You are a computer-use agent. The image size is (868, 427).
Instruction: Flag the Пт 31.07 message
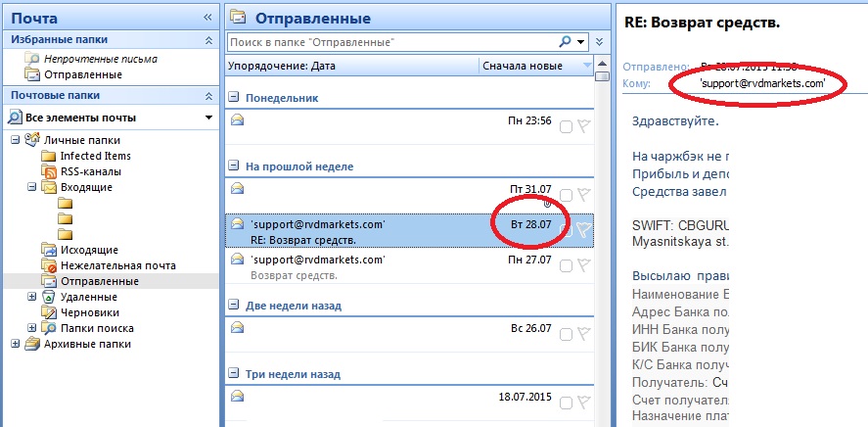pyautogui.click(x=583, y=194)
